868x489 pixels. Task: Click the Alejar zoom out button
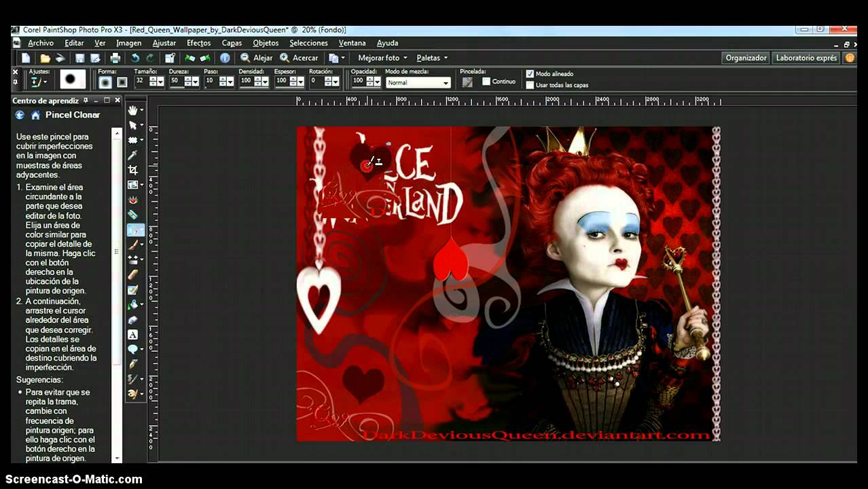click(x=257, y=58)
